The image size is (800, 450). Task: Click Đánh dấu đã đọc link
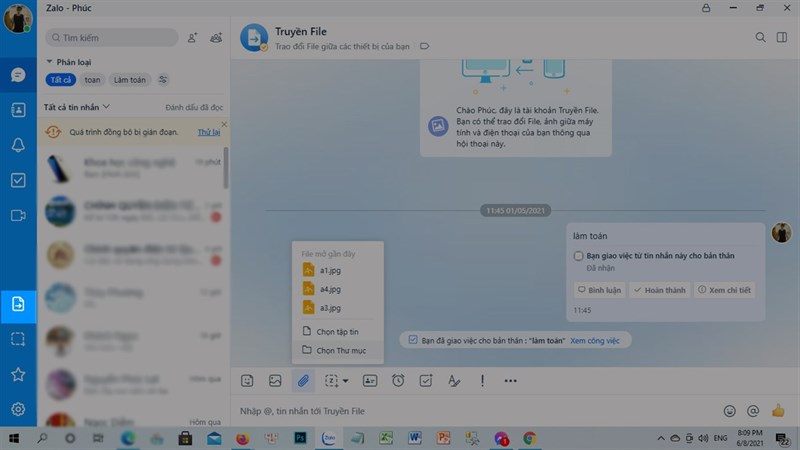[194, 107]
